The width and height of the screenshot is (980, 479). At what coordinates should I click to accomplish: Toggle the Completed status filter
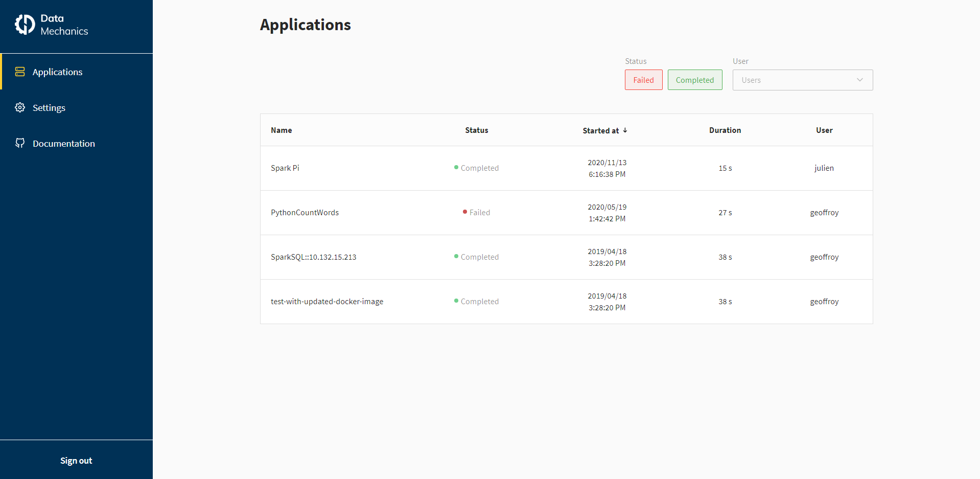(x=695, y=80)
